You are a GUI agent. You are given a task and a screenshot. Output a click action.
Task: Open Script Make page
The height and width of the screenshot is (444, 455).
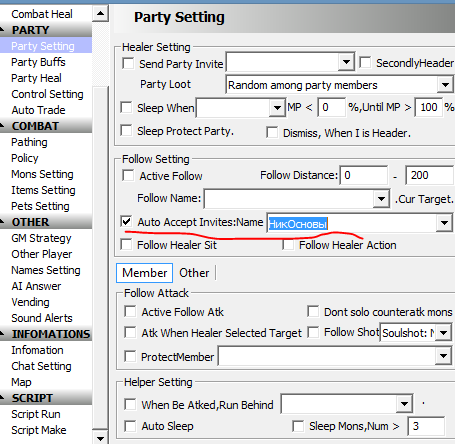point(39,430)
